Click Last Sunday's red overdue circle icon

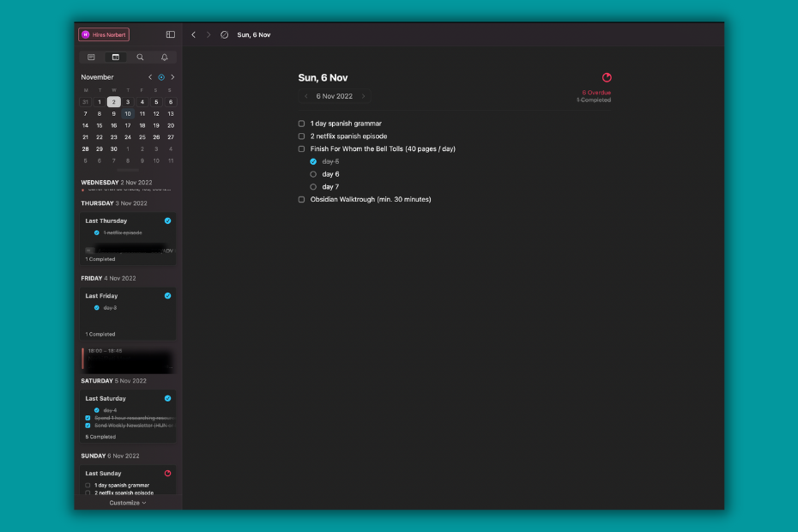click(167, 474)
